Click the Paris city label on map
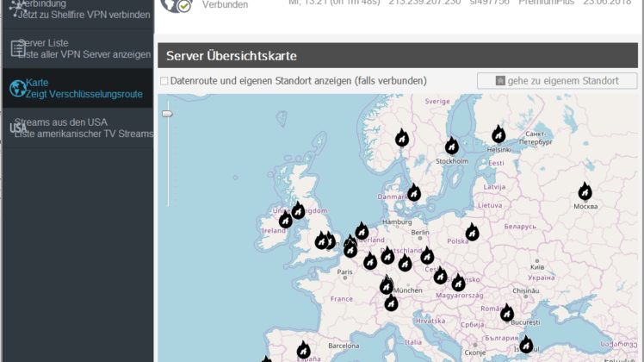Screen dimensions: 644x362 click(x=344, y=271)
